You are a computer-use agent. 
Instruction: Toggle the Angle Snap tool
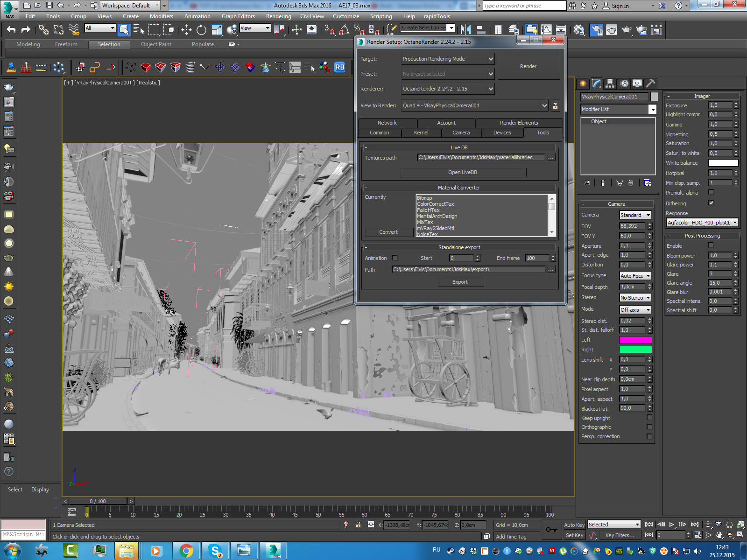[x=345, y=30]
